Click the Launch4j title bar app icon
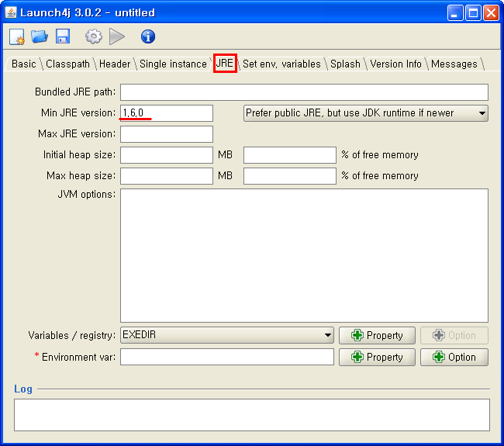Screen dimensions: 504x446 (11, 12)
